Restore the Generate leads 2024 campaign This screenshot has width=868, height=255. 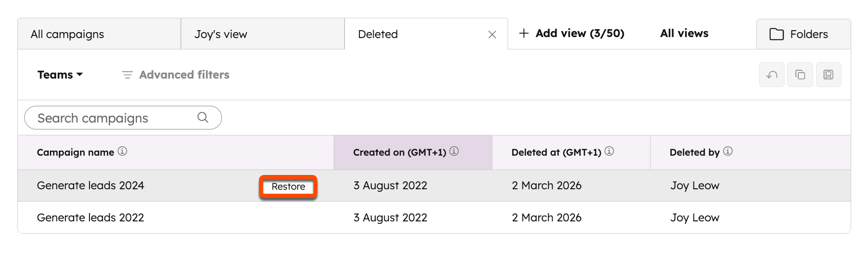[288, 187]
